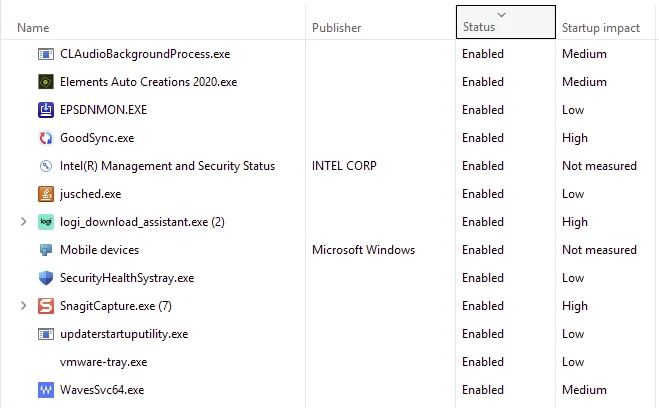Click the logi_download_assistant logo icon
Screen dimensions: 659x408
pos(46,222)
